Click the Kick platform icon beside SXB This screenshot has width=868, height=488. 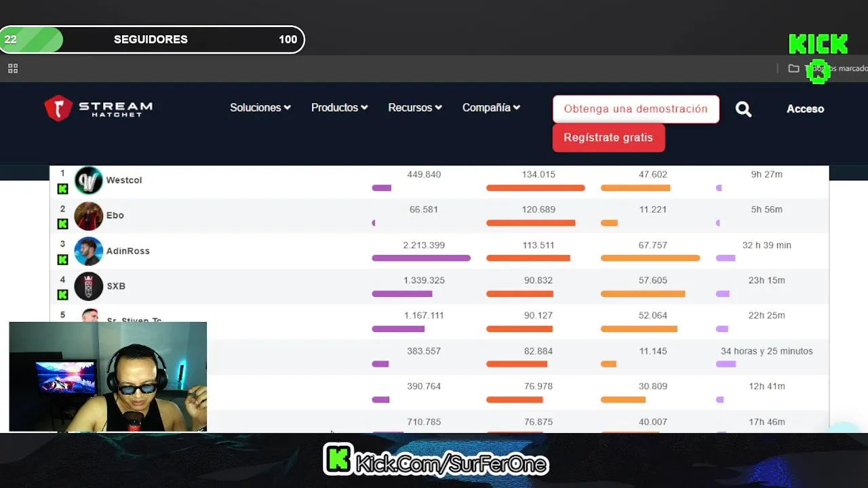(x=62, y=295)
